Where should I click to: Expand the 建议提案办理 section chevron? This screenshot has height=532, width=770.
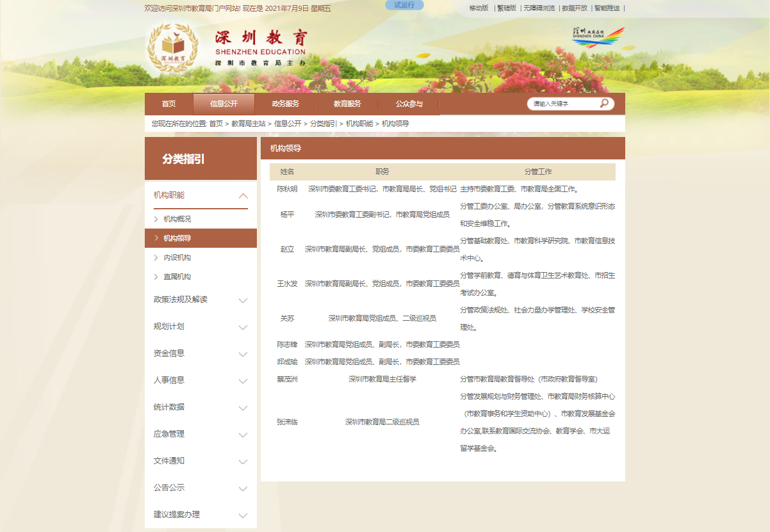click(243, 516)
